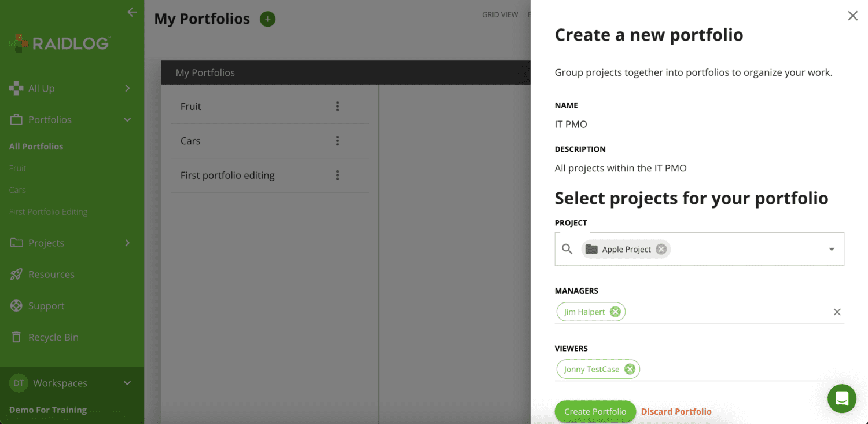
Task: Clear all managers with the X icon
Action: point(837,312)
